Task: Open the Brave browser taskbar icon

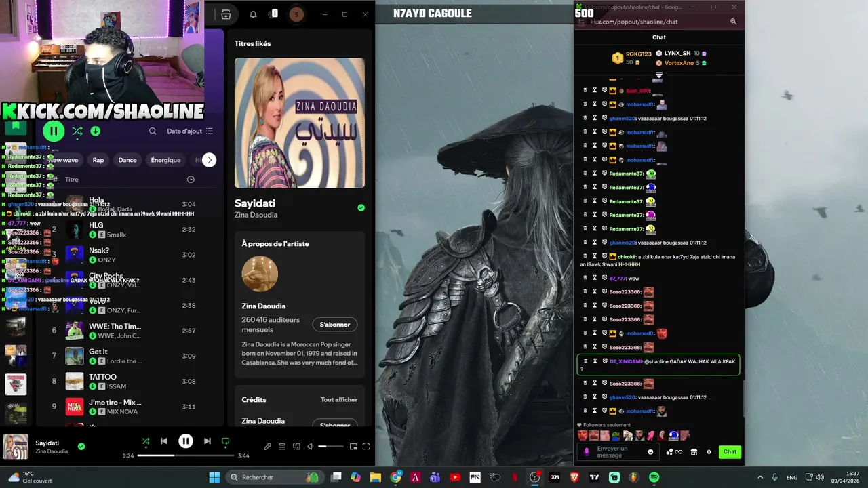Action: pos(575,477)
